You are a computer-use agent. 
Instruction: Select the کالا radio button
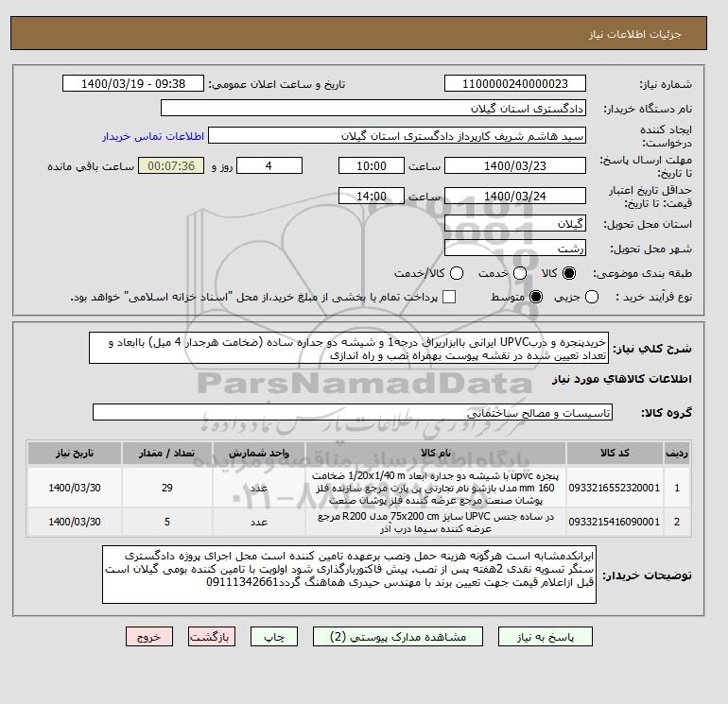pos(569,273)
